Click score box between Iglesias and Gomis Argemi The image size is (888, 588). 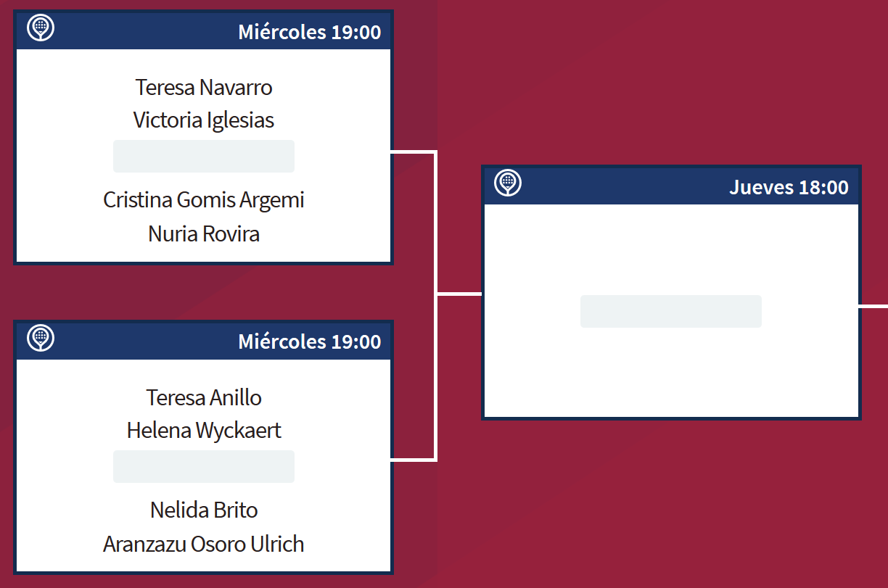pyautogui.click(x=204, y=157)
